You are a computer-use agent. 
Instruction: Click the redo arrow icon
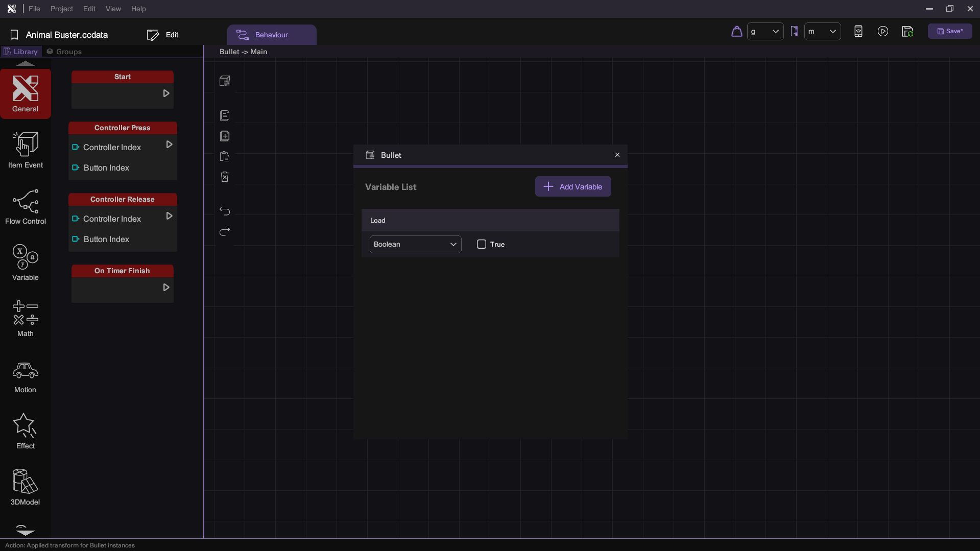coord(225,232)
